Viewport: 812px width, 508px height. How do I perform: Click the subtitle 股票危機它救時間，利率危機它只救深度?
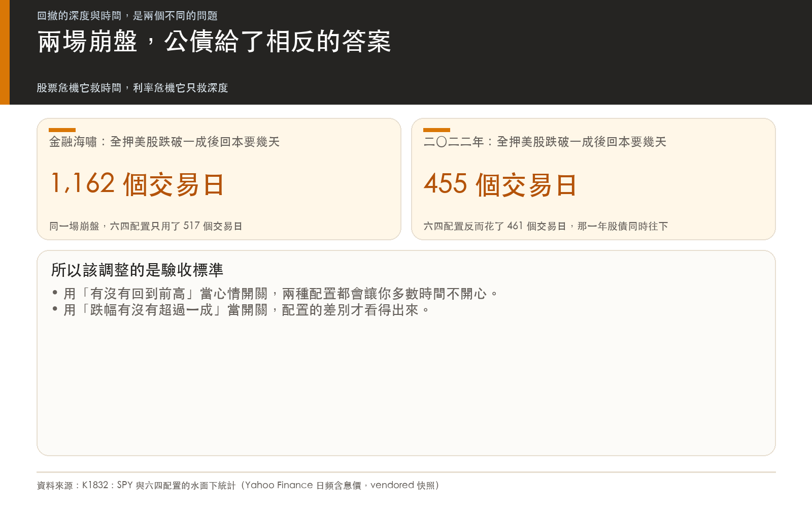[x=132, y=88]
